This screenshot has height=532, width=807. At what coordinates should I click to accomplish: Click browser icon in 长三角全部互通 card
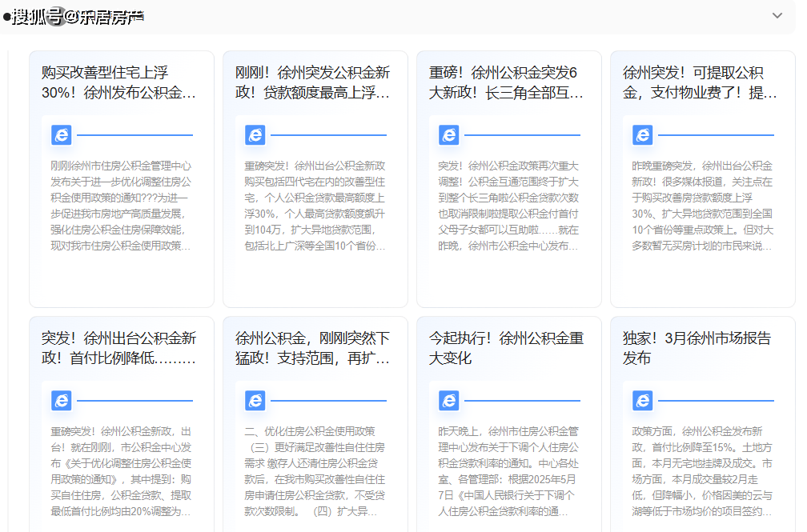[449, 135]
